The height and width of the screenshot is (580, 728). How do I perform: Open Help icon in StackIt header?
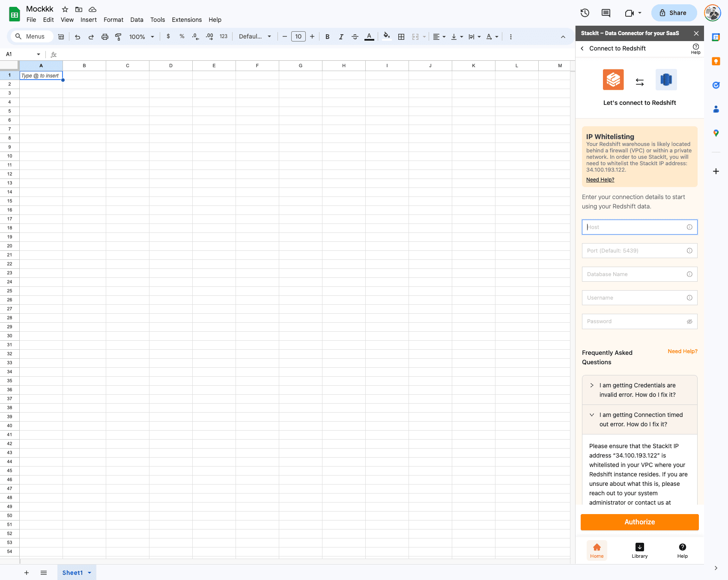696,49
